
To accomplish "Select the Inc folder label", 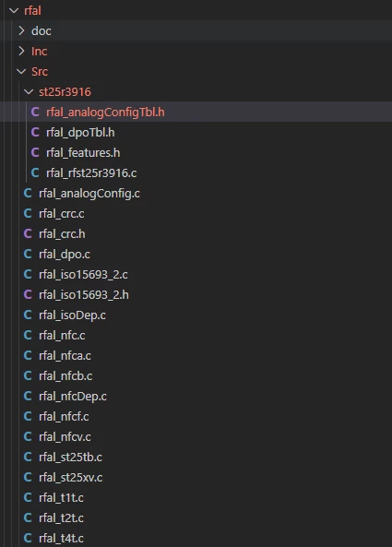I will (x=39, y=52).
